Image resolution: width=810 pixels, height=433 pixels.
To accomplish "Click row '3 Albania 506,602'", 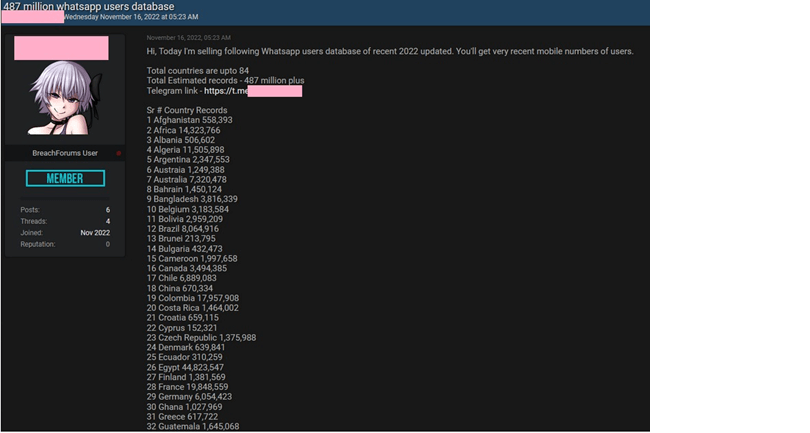I will [180, 140].
